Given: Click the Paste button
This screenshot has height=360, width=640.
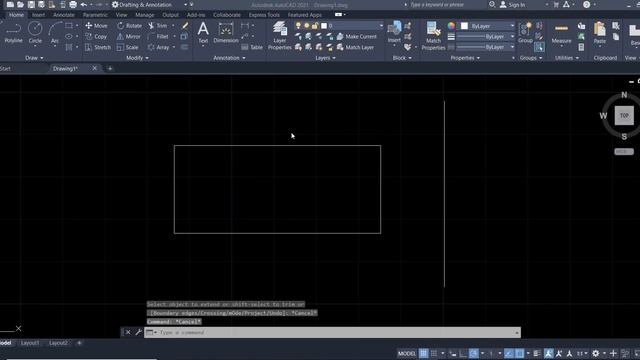Looking at the screenshot, I should [x=600, y=33].
